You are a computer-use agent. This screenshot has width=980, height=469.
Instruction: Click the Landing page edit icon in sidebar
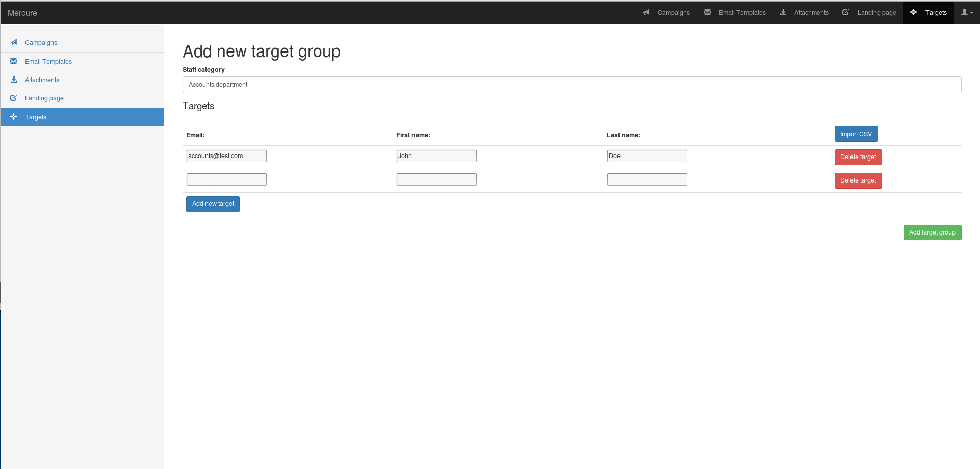[14, 98]
